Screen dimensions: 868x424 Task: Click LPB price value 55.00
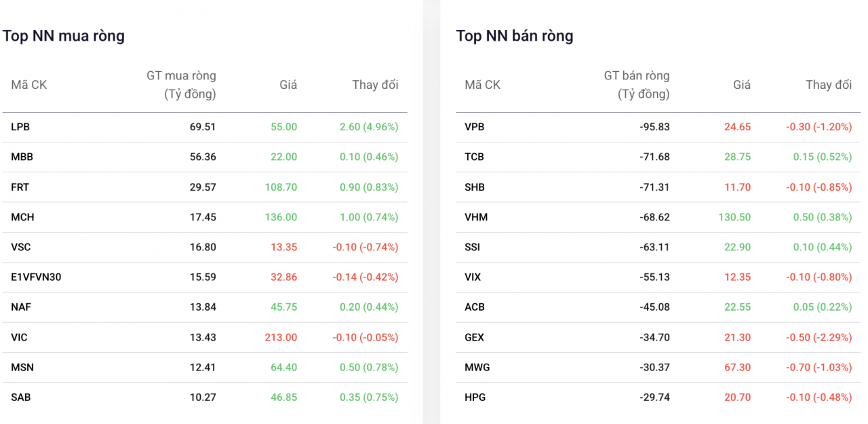coord(283,127)
